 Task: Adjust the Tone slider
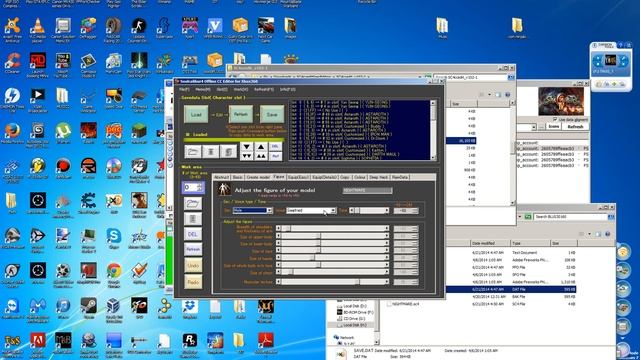pyautogui.click(x=369, y=210)
